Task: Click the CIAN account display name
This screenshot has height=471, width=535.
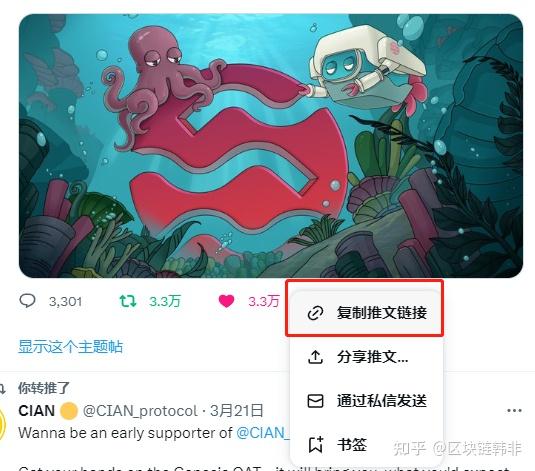Action: pos(37,411)
